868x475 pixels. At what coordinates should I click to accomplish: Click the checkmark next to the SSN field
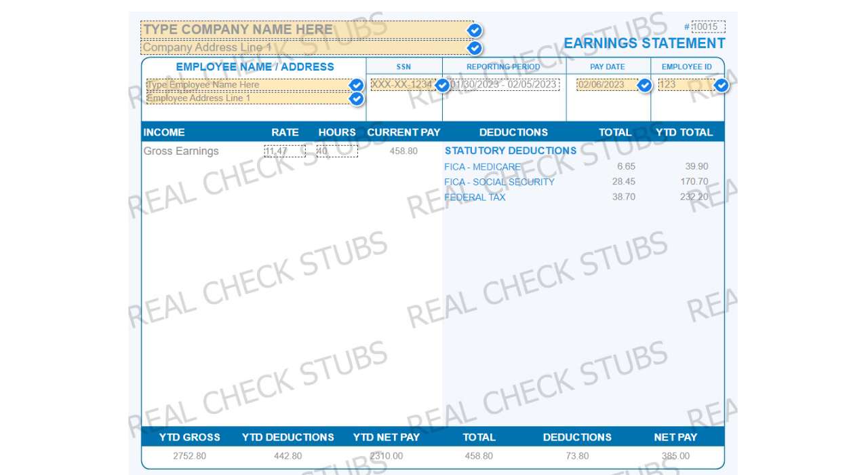pos(441,85)
